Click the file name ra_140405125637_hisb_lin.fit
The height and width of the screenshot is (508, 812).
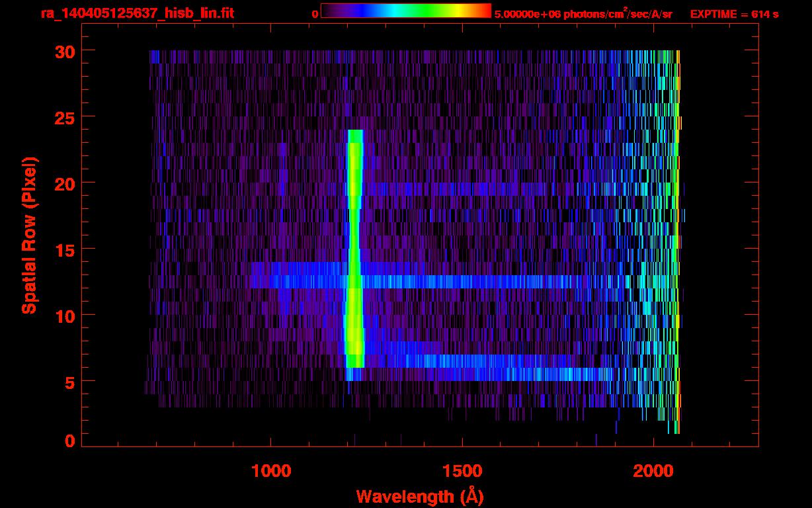pyautogui.click(x=137, y=13)
